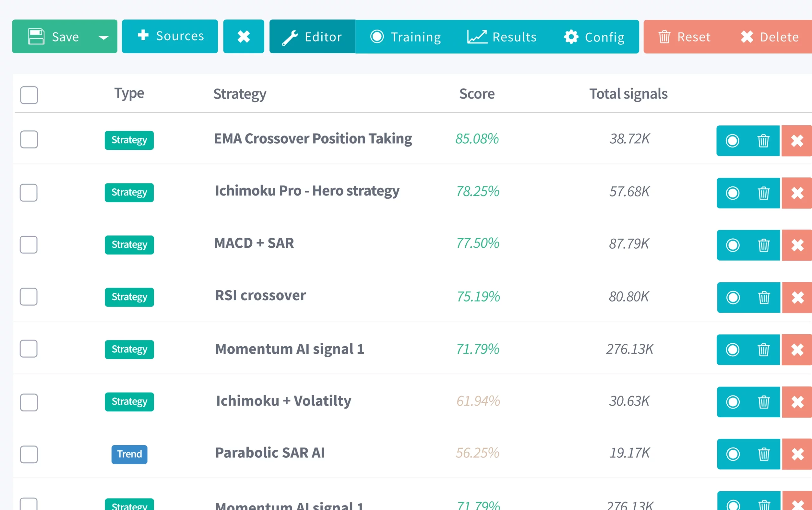
Task: Sort the table by the Score column
Action: 477,94
